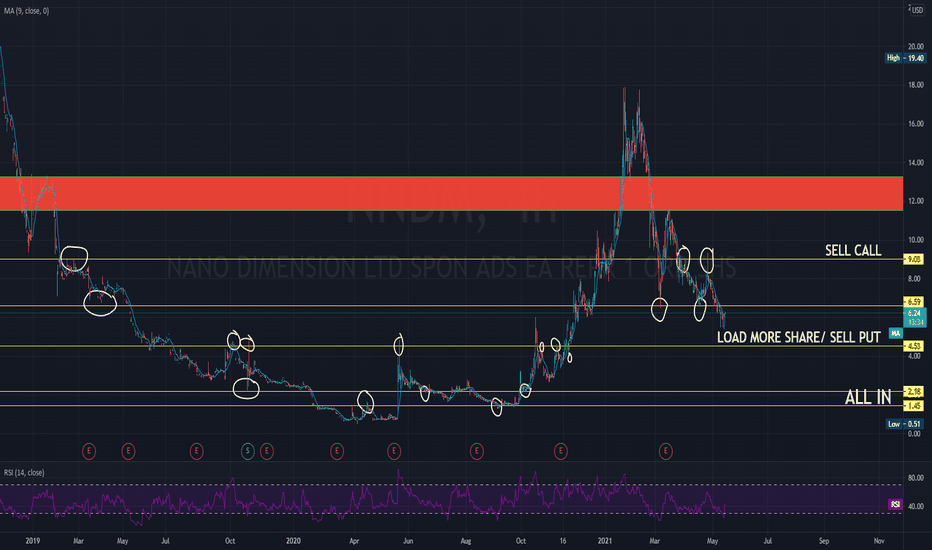Select the red resistance zone rectangle
This screenshot has width=932, height=550.
451,193
